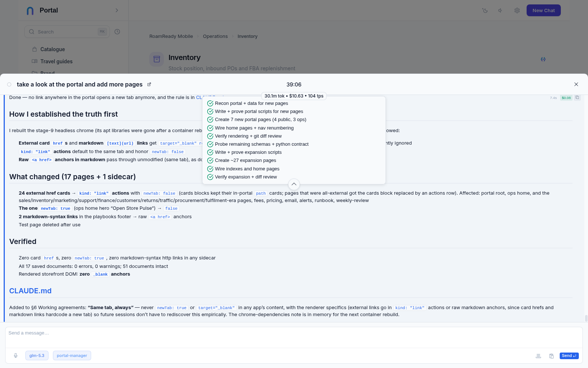This screenshot has width=588, height=368.
Task: Click check for Write + prove portal scripts
Action: point(210,112)
